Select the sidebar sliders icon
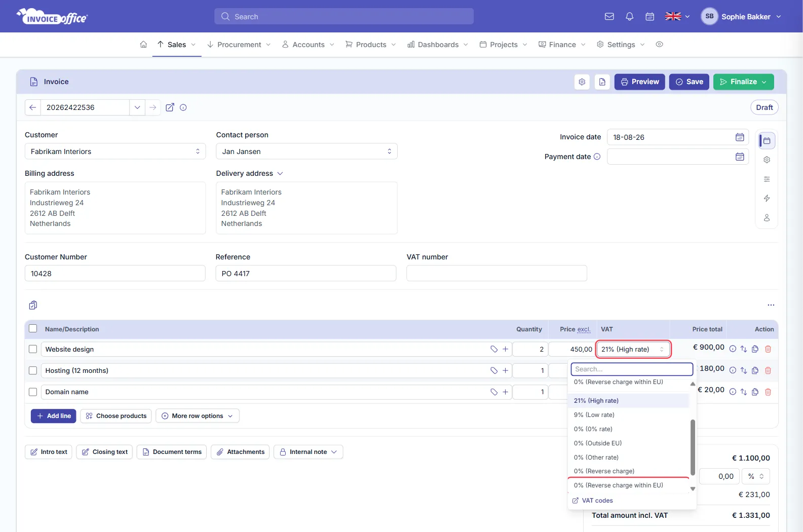This screenshot has height=532, width=803. point(767,179)
